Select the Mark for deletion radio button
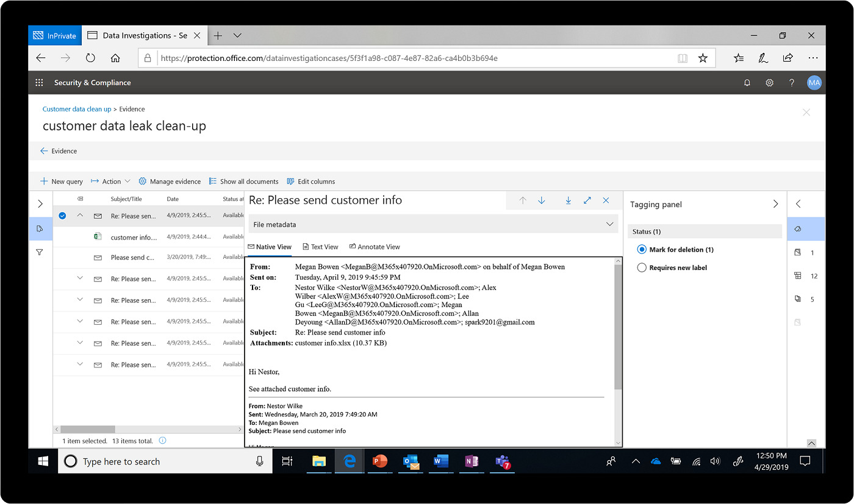 [642, 249]
